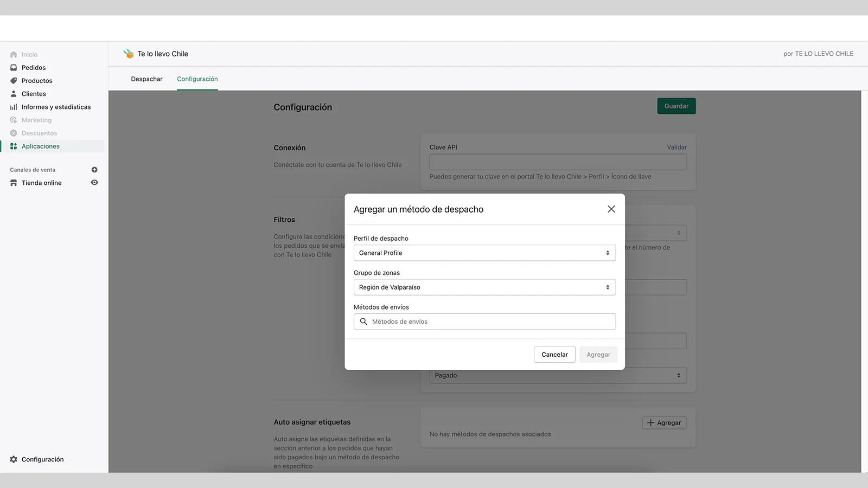Click the Informes bar chart icon
The width and height of the screenshot is (868, 488).
14,107
